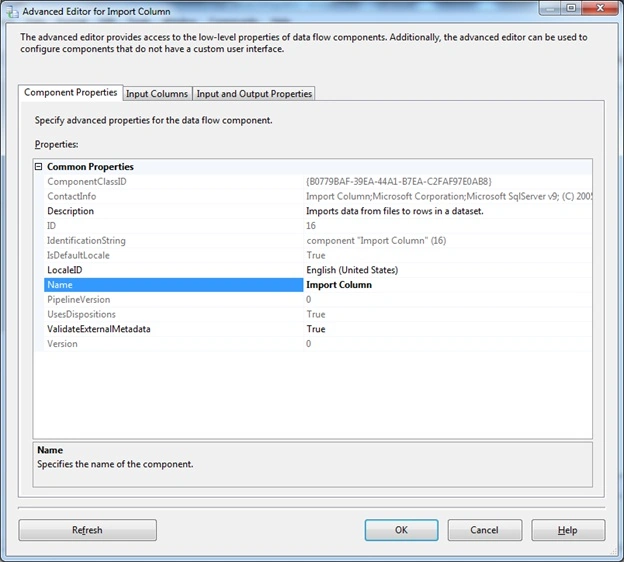Click the ContactInfo Microsoft Corporation value
624x562 pixels.
click(x=448, y=196)
